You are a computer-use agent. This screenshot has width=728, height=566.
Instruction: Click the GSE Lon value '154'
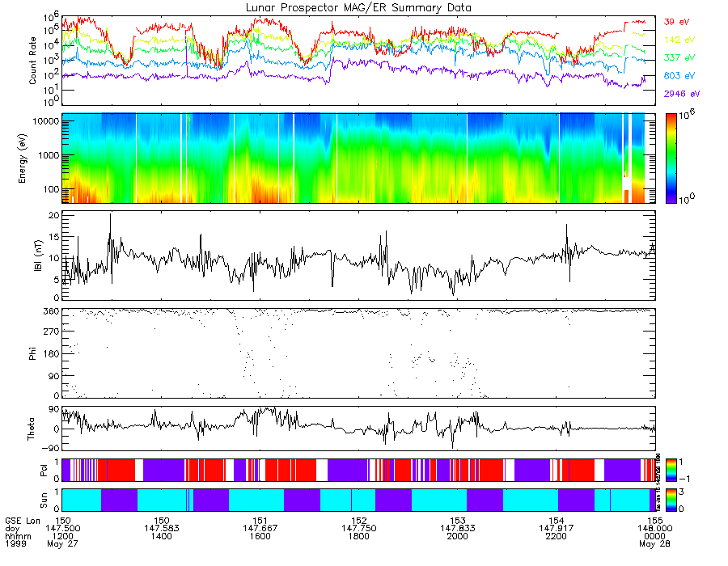[557, 521]
